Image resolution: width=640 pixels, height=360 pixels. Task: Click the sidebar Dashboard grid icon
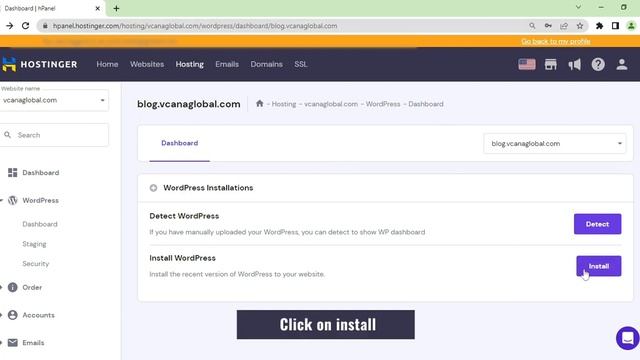[x=13, y=173]
